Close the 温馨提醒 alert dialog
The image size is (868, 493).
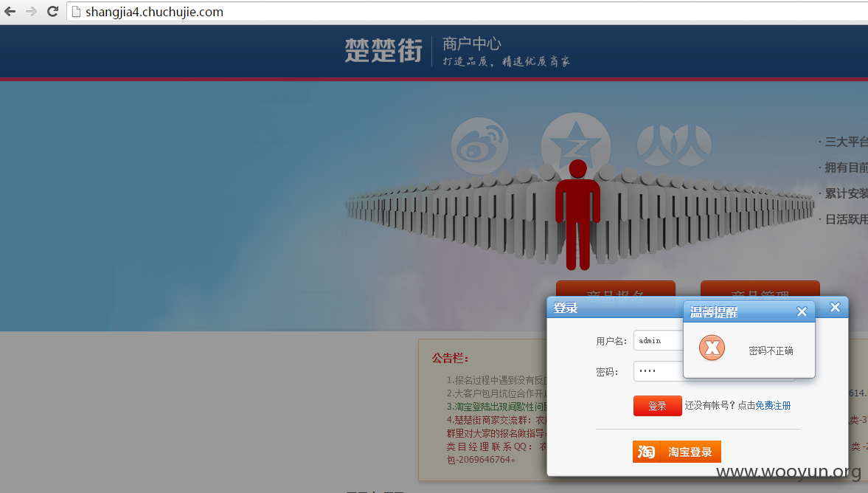802,312
